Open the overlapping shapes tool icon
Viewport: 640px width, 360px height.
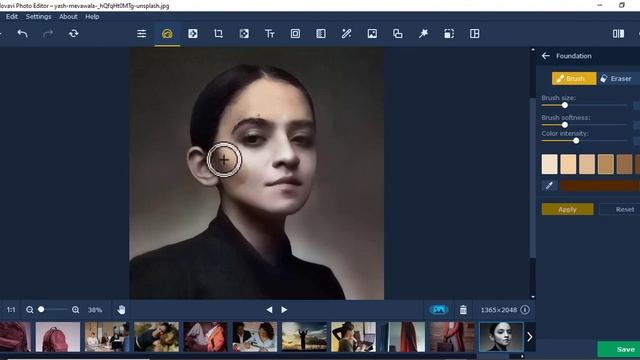[398, 33]
